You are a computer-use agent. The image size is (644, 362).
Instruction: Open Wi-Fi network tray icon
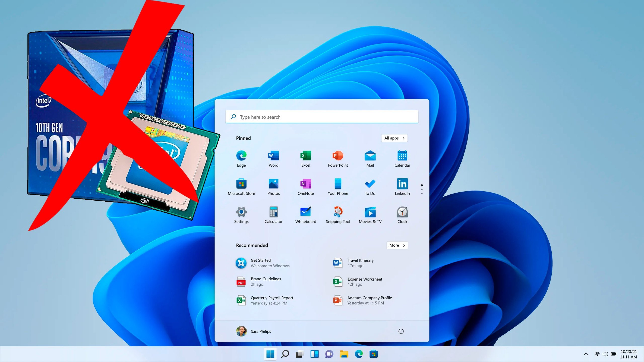pos(597,354)
